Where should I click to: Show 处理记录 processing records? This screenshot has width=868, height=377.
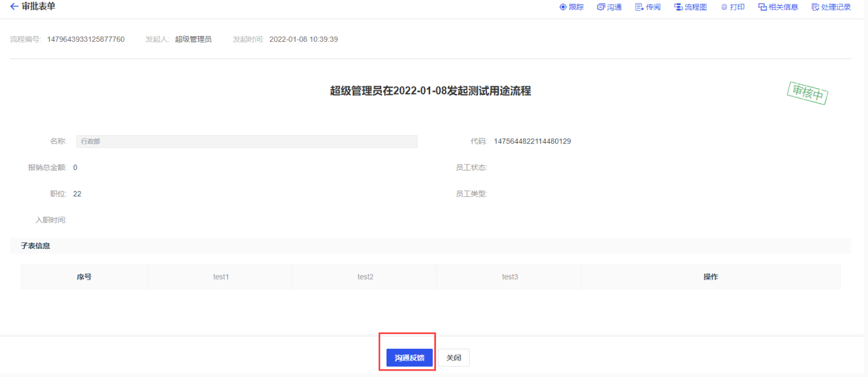[x=831, y=7]
